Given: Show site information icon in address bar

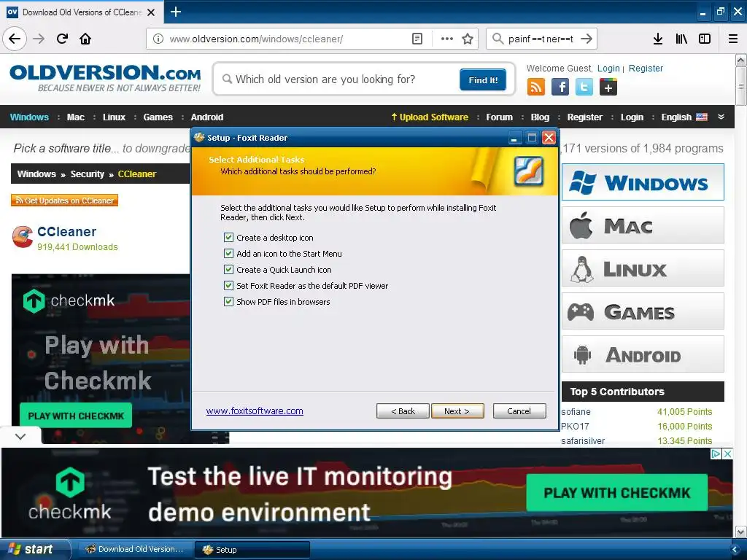Looking at the screenshot, I should (158, 39).
